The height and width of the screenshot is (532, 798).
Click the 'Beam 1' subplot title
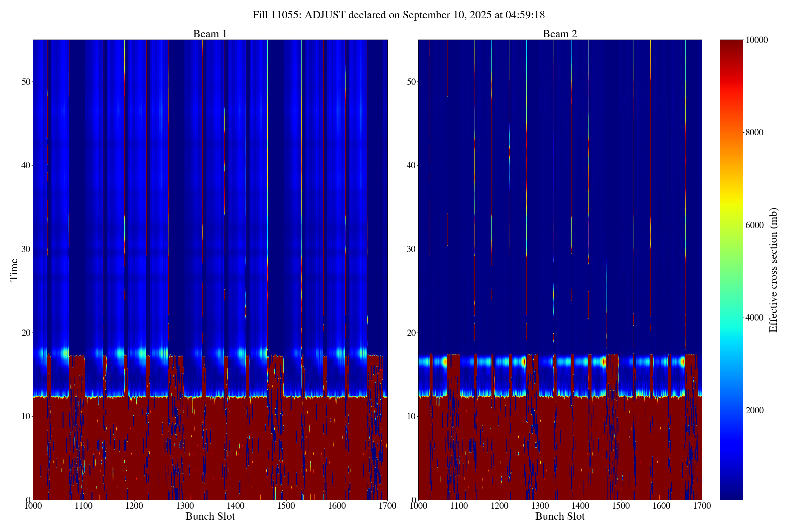210,34
